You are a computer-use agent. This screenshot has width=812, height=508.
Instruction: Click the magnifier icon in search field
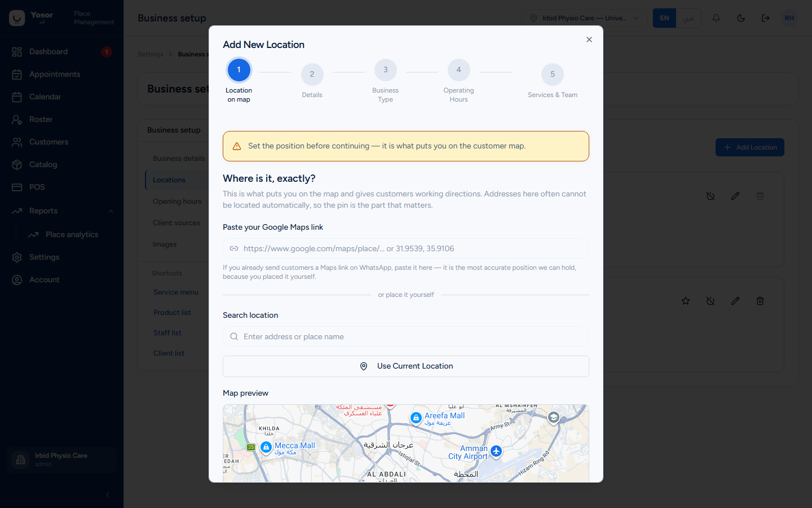[234, 336]
